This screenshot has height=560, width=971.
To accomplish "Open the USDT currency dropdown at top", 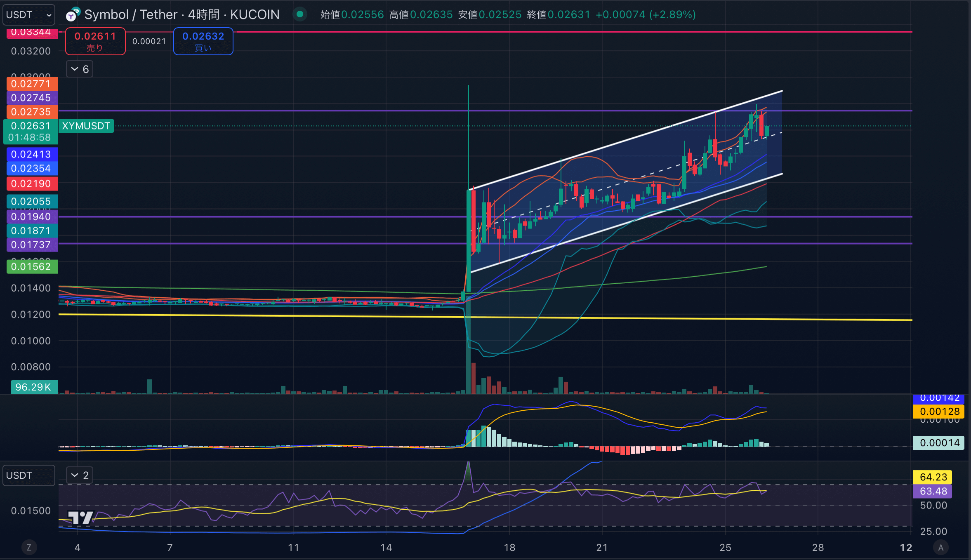I will pyautogui.click(x=28, y=15).
